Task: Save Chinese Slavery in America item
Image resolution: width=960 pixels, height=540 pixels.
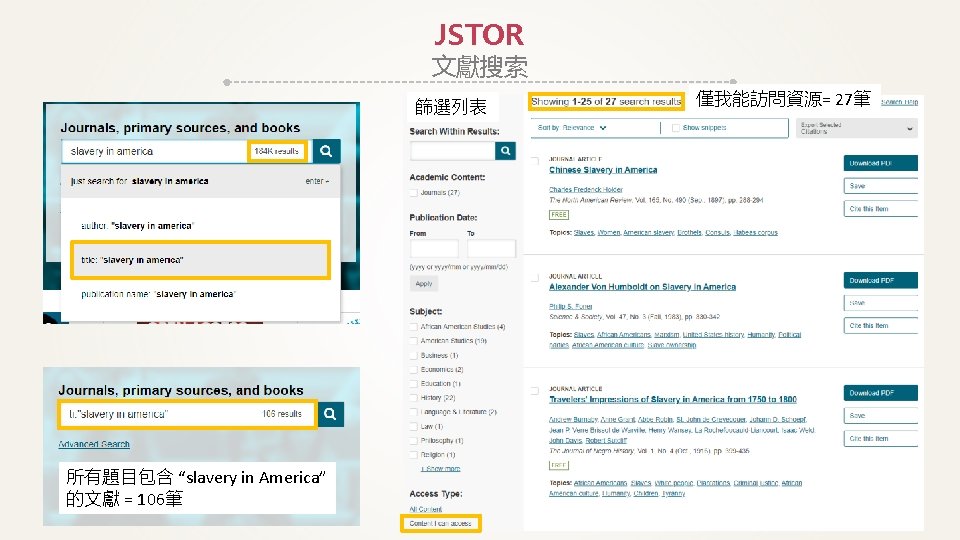Action: [x=880, y=186]
